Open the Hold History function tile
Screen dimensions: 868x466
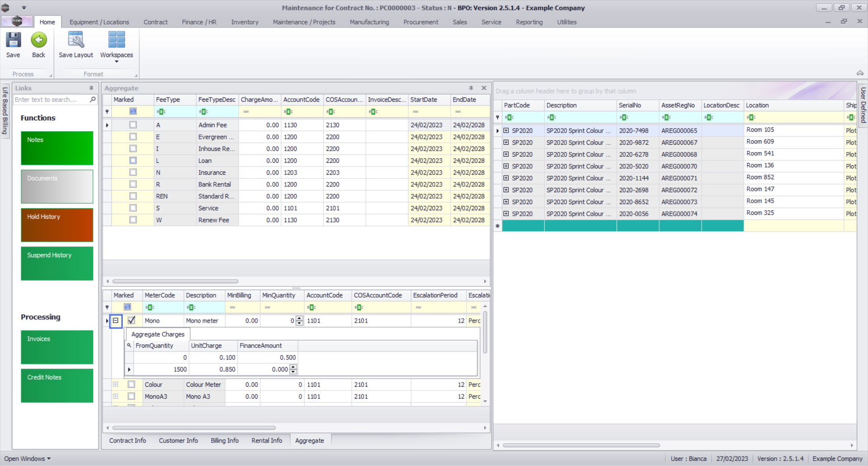click(x=57, y=225)
